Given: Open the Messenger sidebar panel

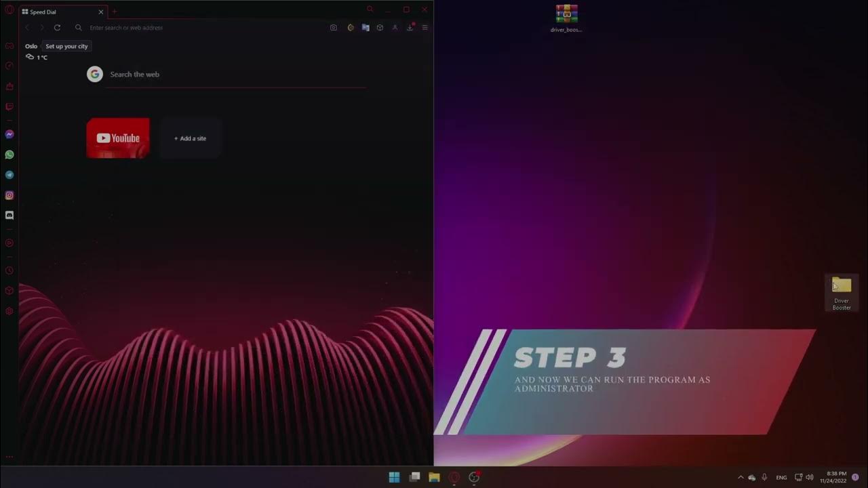Looking at the screenshot, I should 9,134.
